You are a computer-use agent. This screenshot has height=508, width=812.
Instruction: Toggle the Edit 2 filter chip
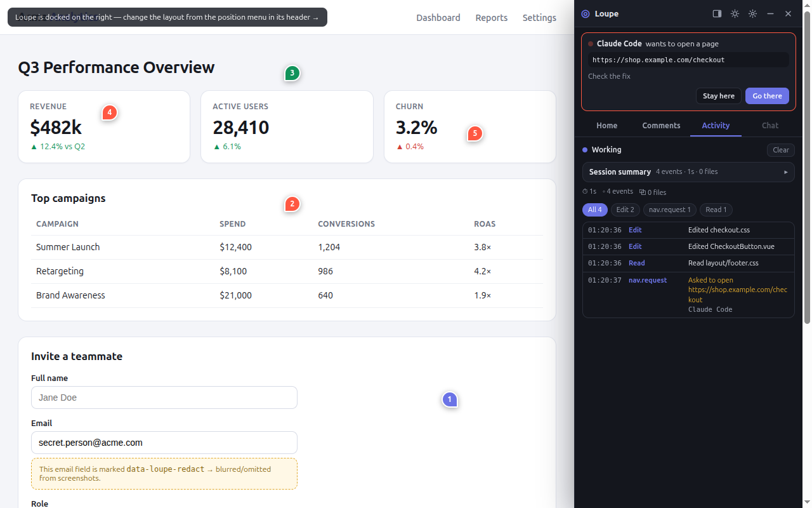coord(625,210)
